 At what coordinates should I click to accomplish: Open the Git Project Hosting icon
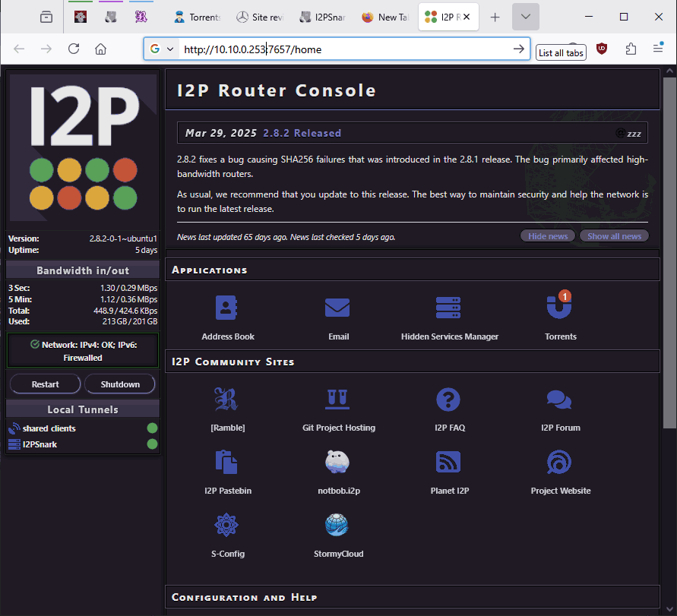[337, 399]
